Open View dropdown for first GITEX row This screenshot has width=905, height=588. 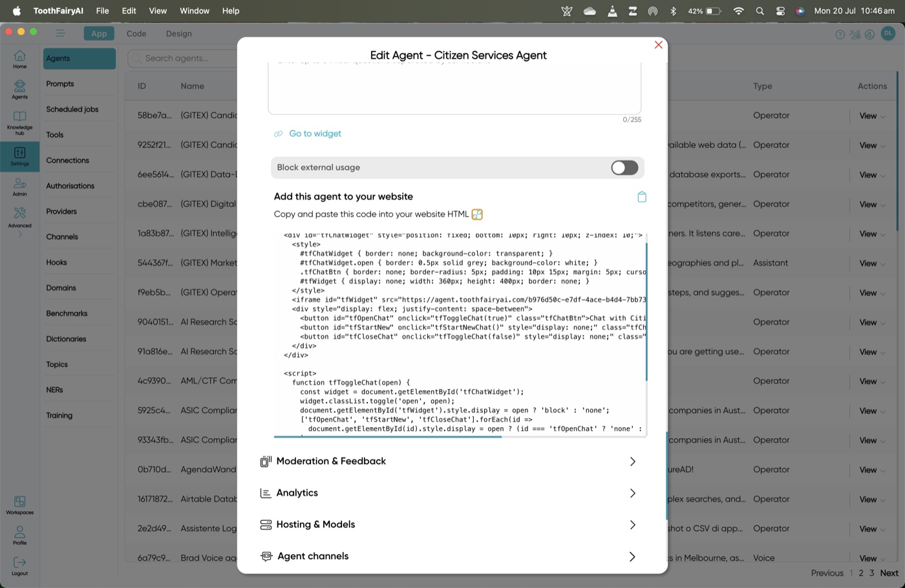872,116
